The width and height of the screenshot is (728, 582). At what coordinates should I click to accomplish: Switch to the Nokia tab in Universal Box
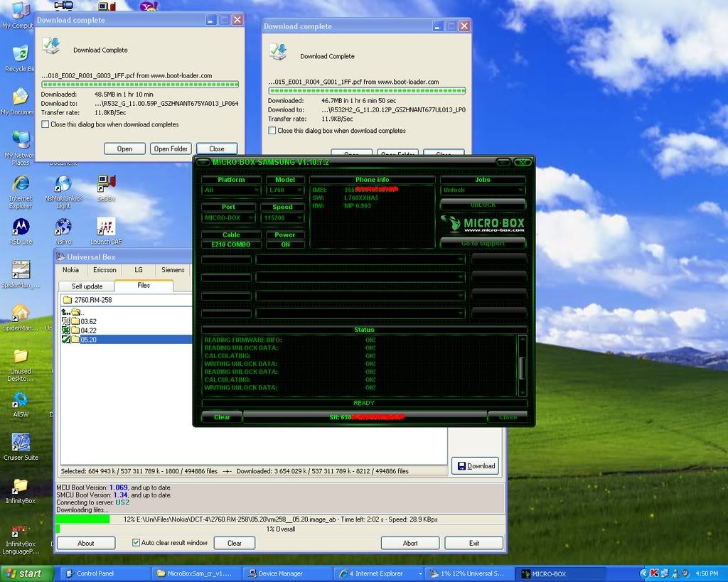pos(70,270)
